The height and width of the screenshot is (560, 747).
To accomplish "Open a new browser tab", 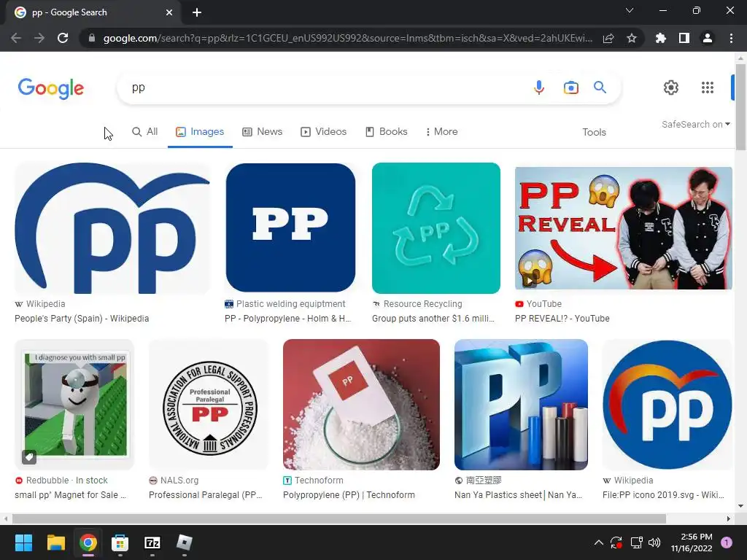I will (197, 12).
